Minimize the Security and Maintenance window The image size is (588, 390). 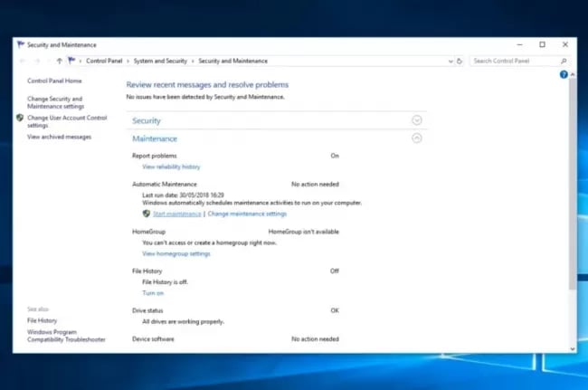click(519, 44)
